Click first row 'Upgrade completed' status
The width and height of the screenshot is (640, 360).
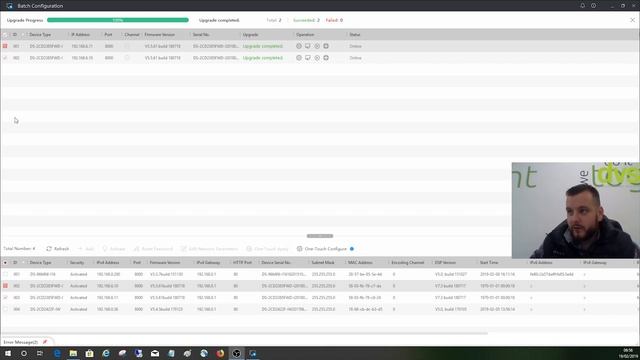[262, 46]
